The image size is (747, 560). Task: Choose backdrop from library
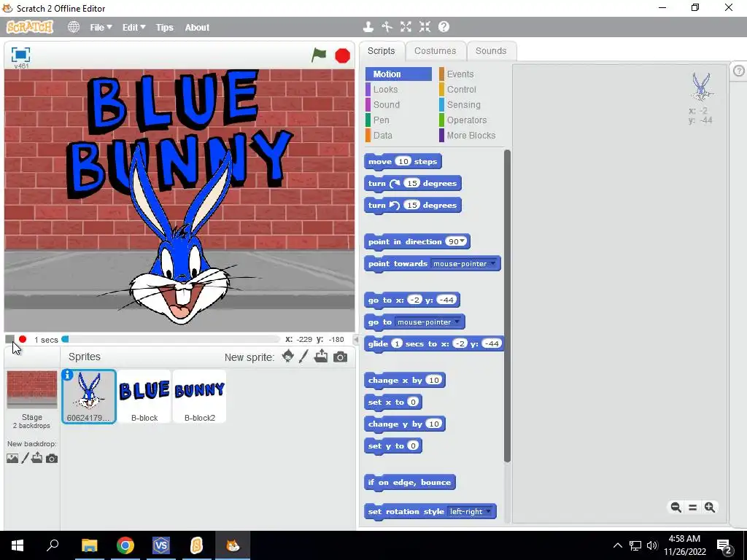click(x=12, y=458)
